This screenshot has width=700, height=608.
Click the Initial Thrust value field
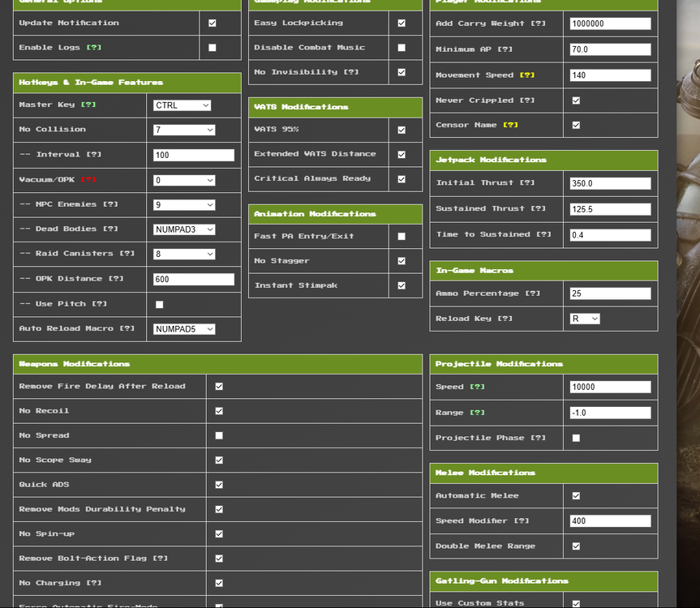click(610, 183)
